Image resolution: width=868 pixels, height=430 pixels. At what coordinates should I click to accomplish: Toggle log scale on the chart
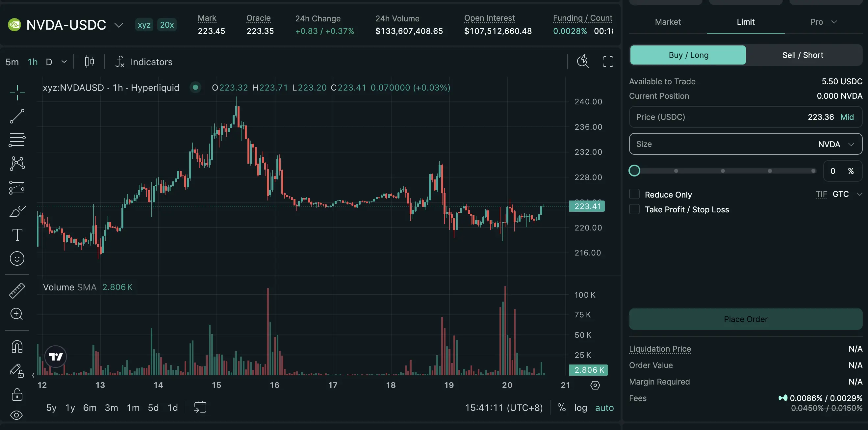coord(580,407)
